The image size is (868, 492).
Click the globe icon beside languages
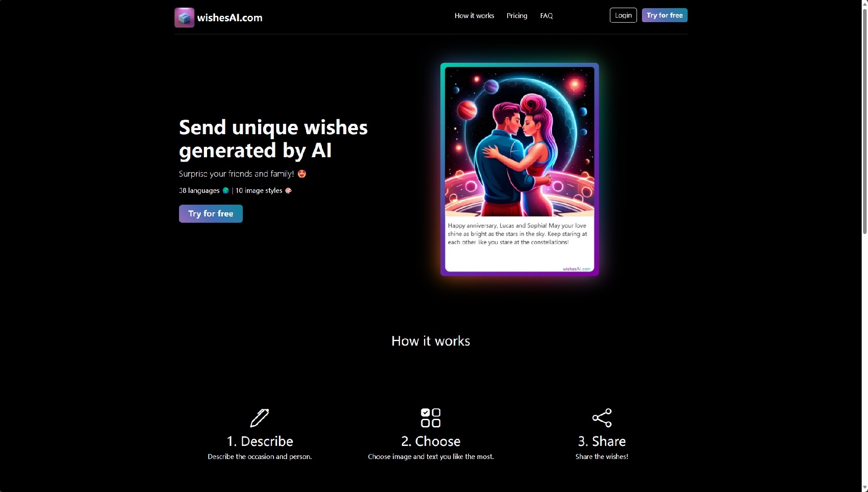click(x=226, y=191)
